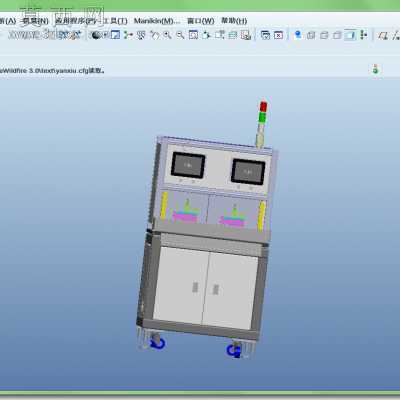Open the layers icon in the toolbar
The image size is (400, 400).
coord(233,35)
